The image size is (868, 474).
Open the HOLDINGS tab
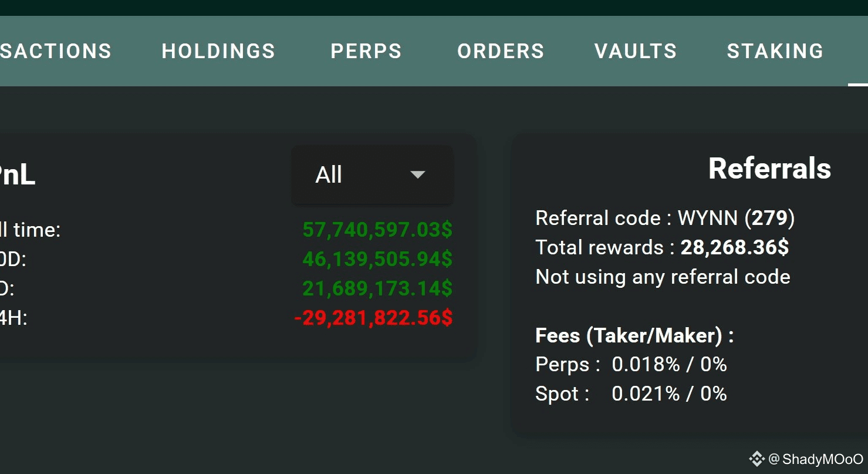pyautogui.click(x=218, y=51)
